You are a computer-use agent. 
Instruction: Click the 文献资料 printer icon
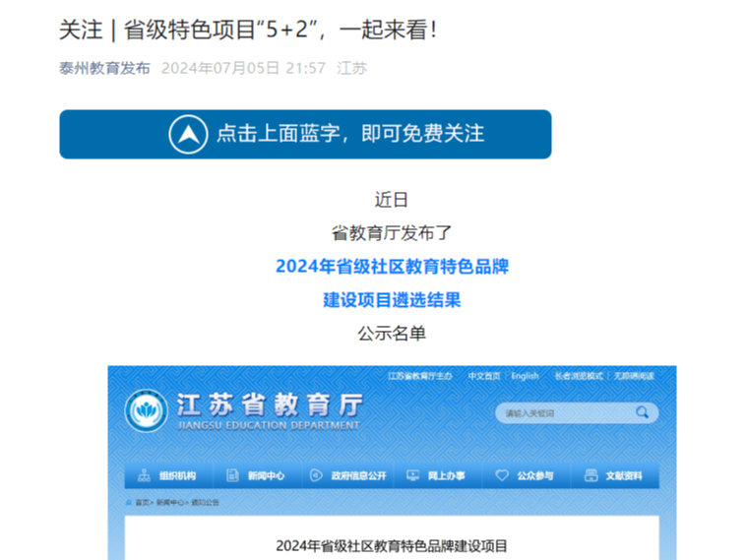[x=591, y=475]
